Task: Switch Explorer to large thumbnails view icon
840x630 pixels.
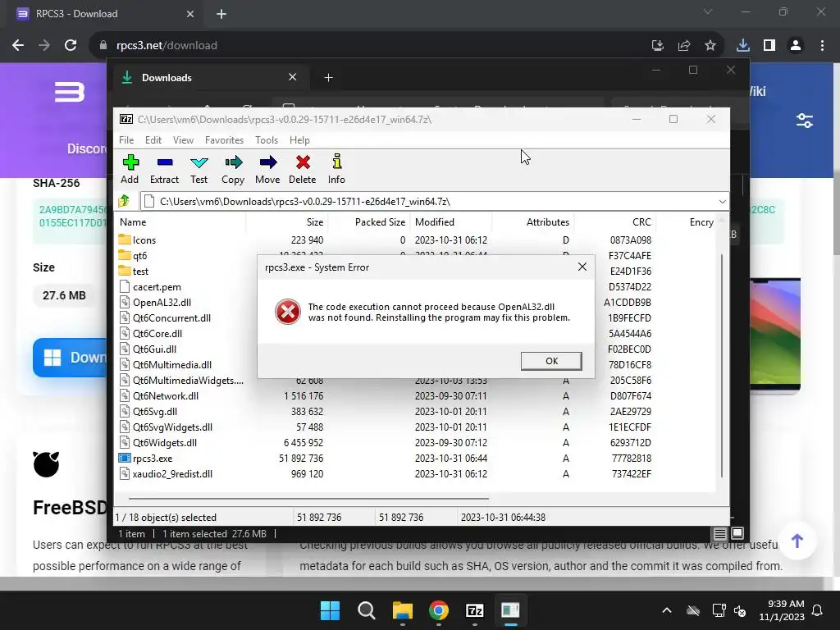Action: click(737, 533)
